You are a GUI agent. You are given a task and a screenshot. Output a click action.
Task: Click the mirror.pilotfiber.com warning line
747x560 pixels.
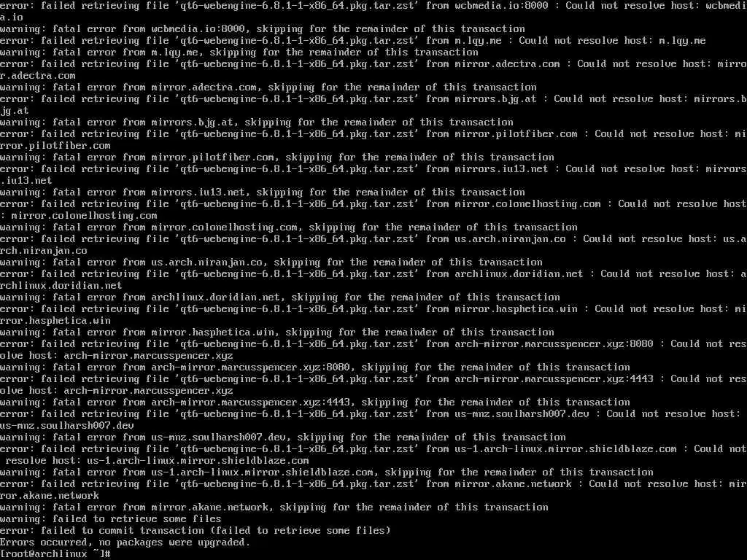276,157
